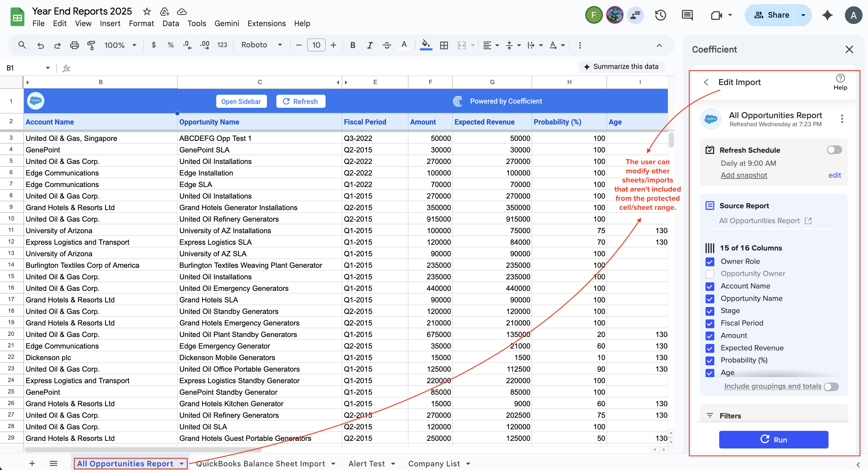868x470 pixels.
Task: Toggle strikethrough formatting
Action: pos(387,45)
